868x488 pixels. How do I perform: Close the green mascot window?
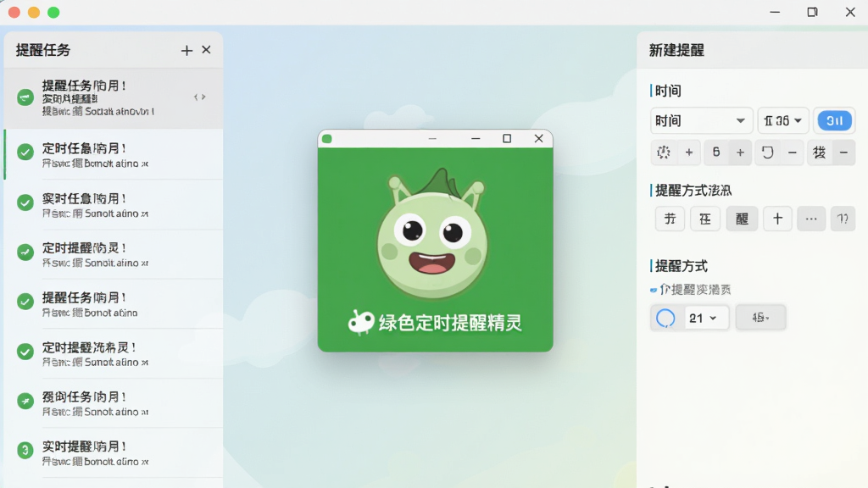tap(538, 138)
